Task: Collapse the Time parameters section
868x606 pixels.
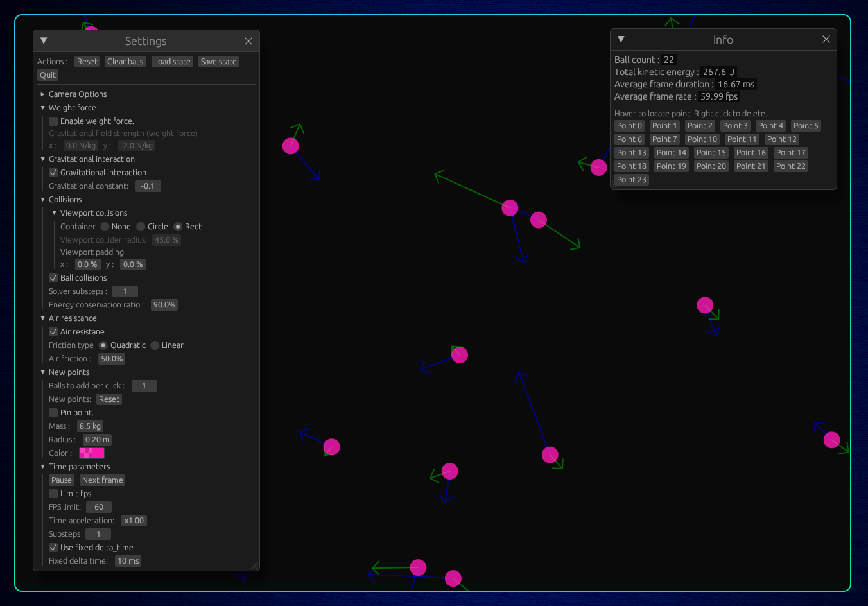Action: coord(43,466)
